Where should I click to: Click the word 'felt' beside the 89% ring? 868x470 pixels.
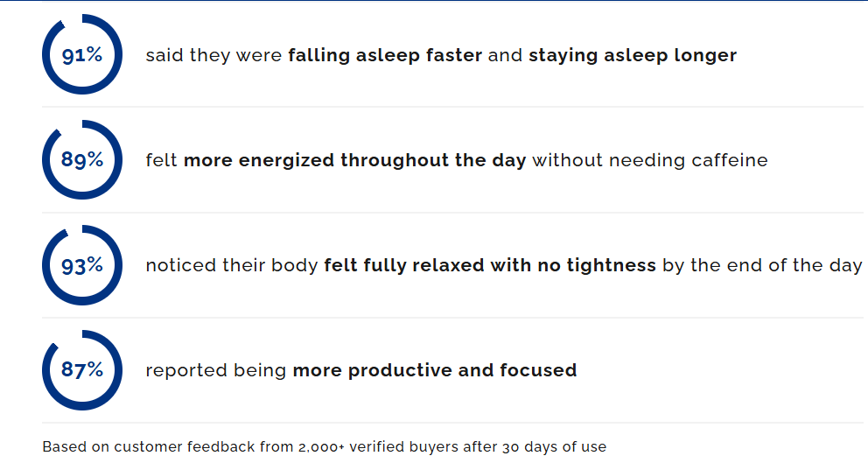point(162,160)
